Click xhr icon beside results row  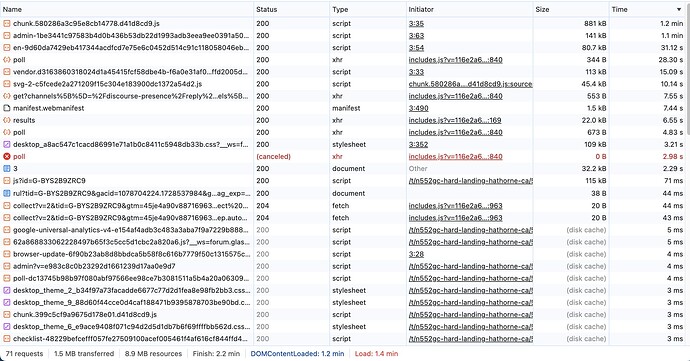(7, 120)
